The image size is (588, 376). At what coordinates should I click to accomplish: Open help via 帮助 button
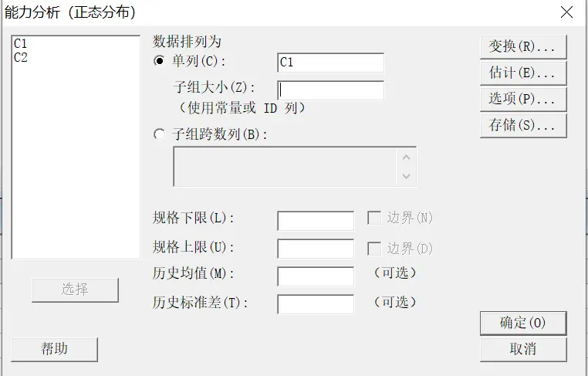tap(55, 349)
